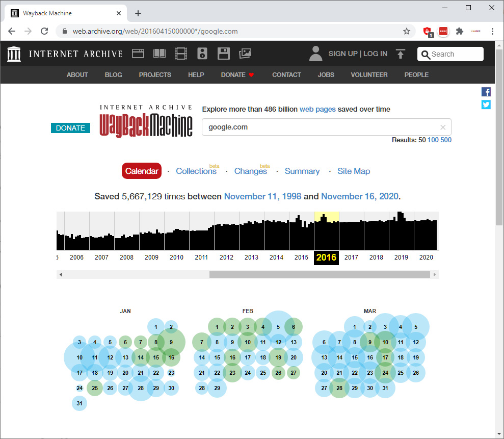Click the timeline's left scroll arrow
The image size is (504, 439).
pos(61,275)
